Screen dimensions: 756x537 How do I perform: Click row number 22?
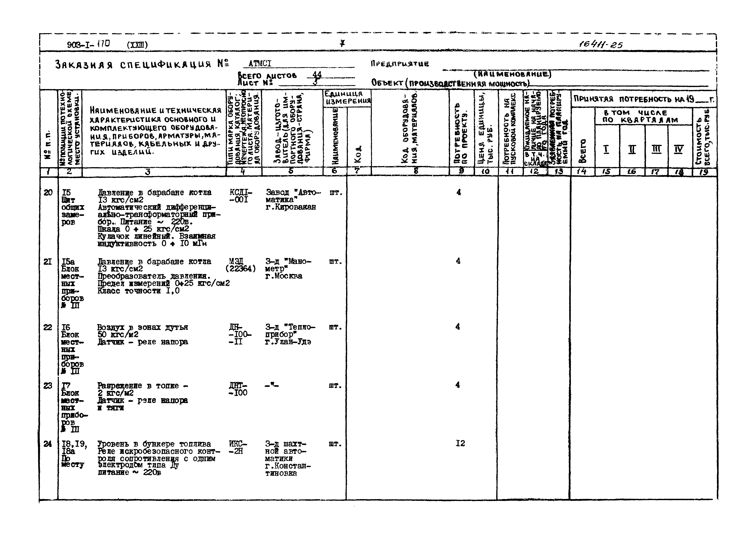[48, 327]
